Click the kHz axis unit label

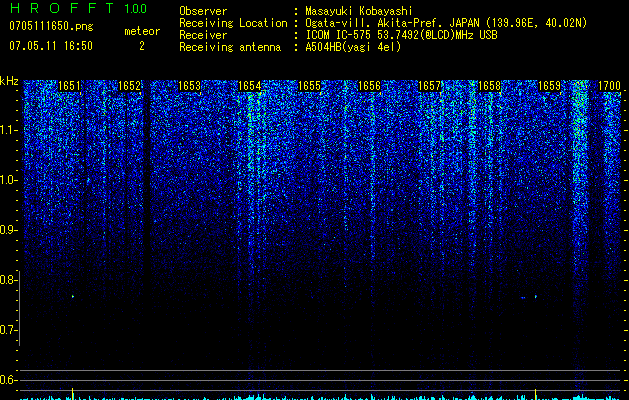[9, 81]
